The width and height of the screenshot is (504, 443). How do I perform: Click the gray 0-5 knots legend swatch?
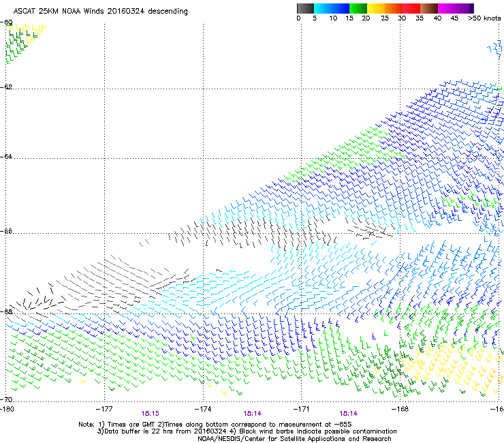305,8
